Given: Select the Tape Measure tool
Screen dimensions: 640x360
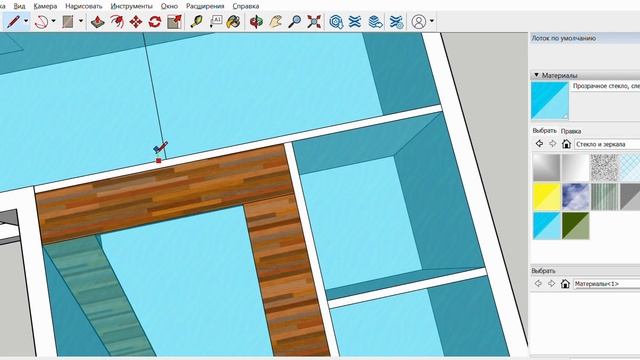Looking at the screenshot, I should (x=197, y=21).
